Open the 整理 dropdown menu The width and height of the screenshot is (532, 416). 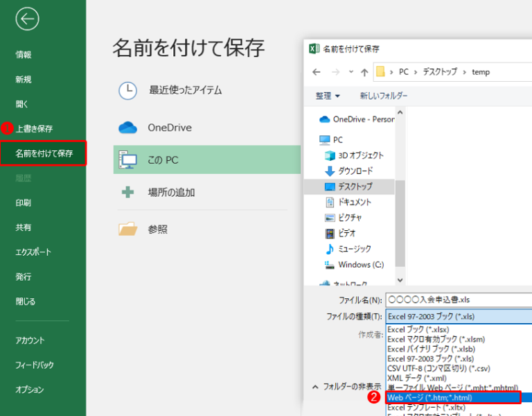pyautogui.click(x=328, y=96)
